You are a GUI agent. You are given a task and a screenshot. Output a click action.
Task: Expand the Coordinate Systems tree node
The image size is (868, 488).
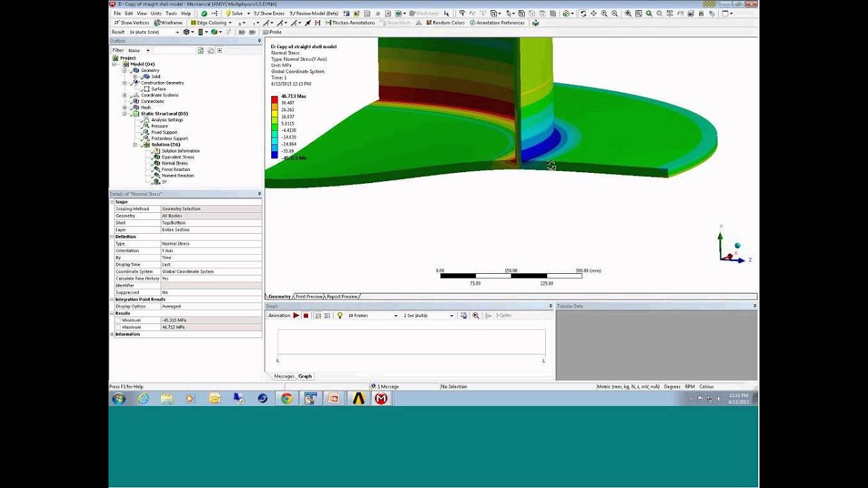125,95
